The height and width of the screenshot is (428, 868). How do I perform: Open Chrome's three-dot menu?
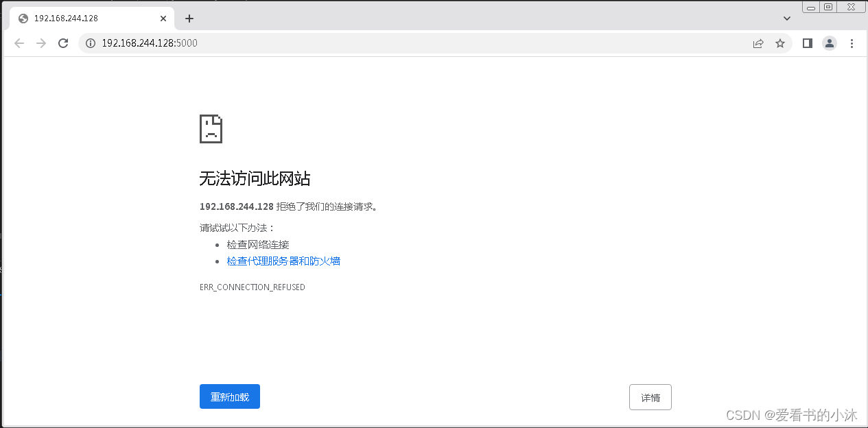[852, 43]
